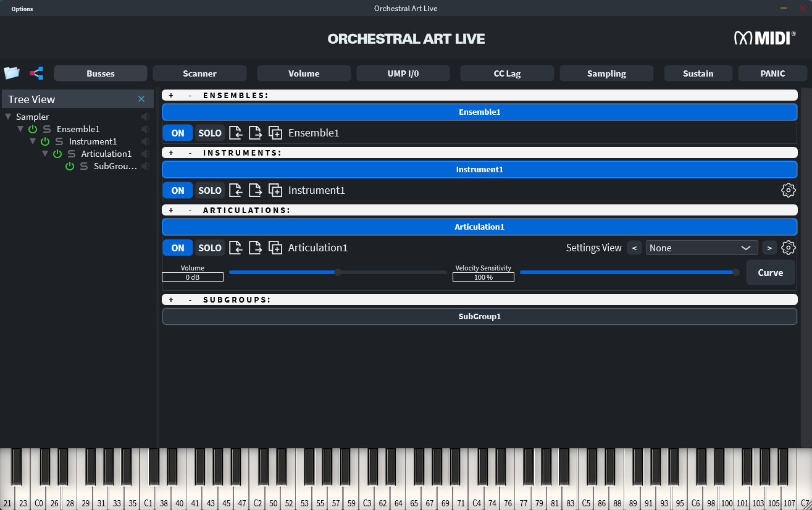Screen dimensions: 812x510
Task: Collapse the Ensemble1 tree node
Action: pyautogui.click(x=20, y=128)
